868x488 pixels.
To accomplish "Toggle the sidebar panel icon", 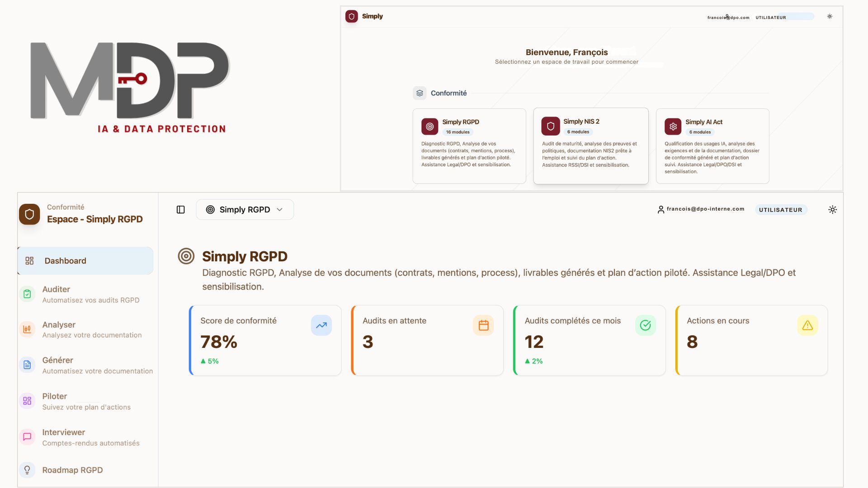I will 181,210.
